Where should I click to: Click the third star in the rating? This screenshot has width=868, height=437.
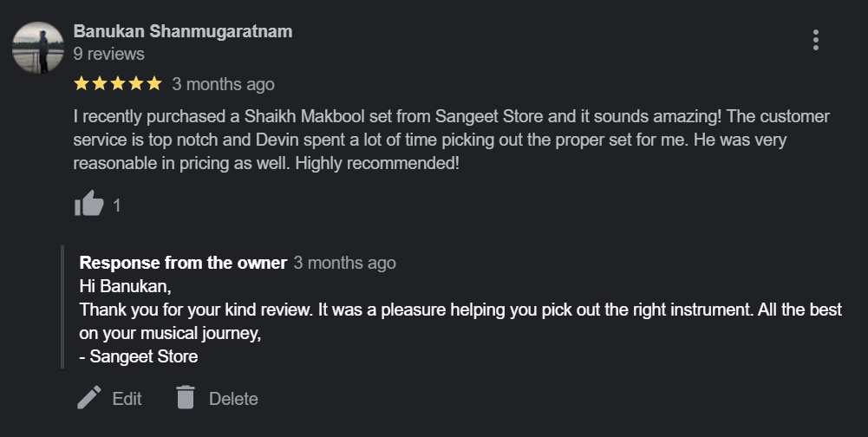pos(118,84)
